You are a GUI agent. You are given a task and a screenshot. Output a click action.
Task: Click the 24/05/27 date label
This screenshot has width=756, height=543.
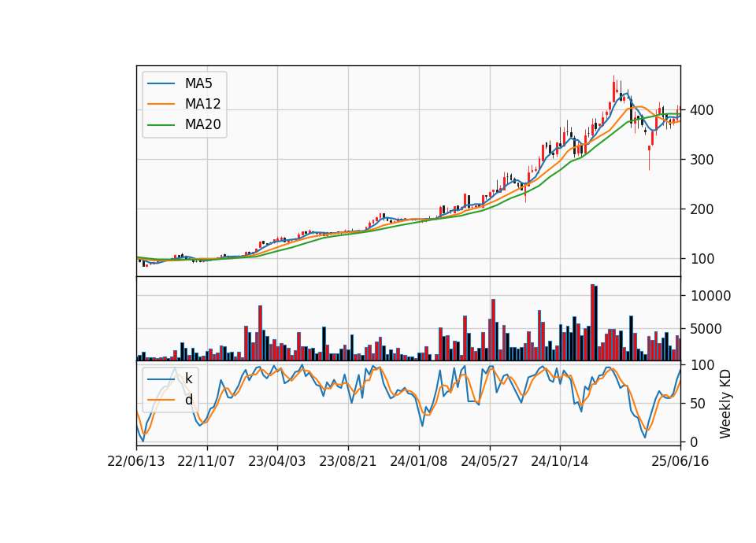pyautogui.click(x=489, y=461)
